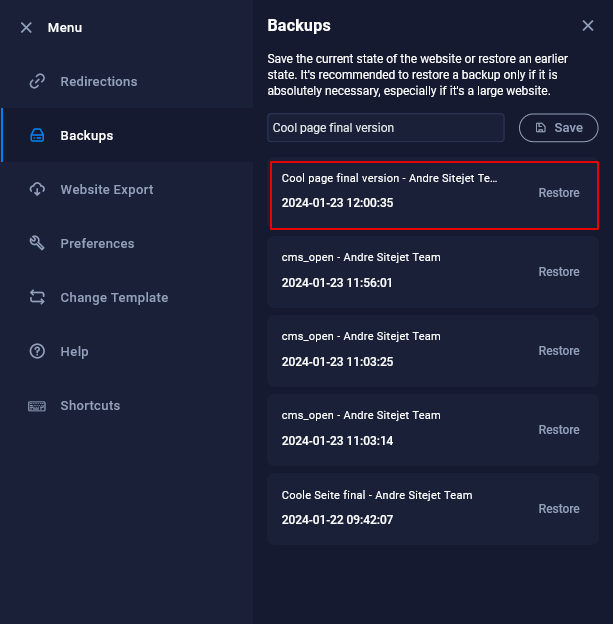Screen dimensions: 613x624
Task: Select Change Template in the menu
Action: [114, 298]
